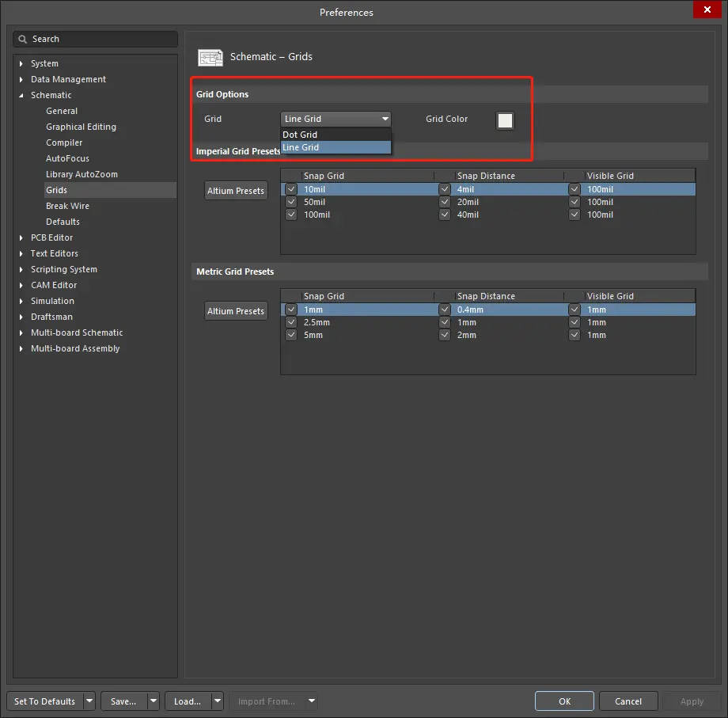
Task: Toggle 20mil snap distance checkbox
Action: tap(445, 202)
